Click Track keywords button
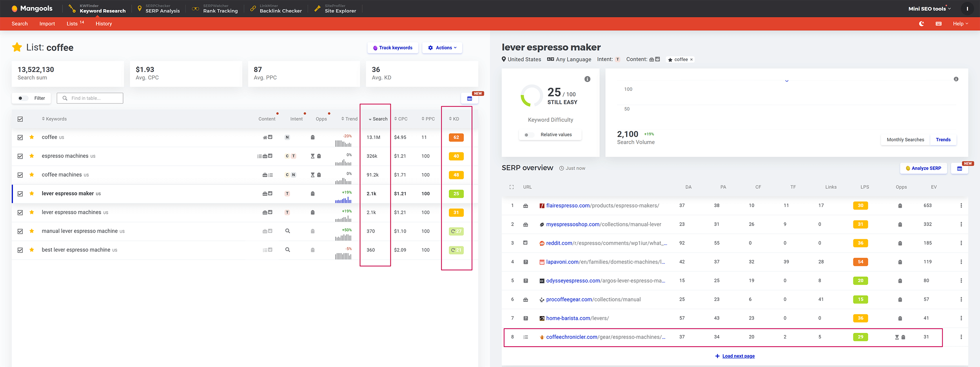The image size is (980, 367). pos(393,48)
